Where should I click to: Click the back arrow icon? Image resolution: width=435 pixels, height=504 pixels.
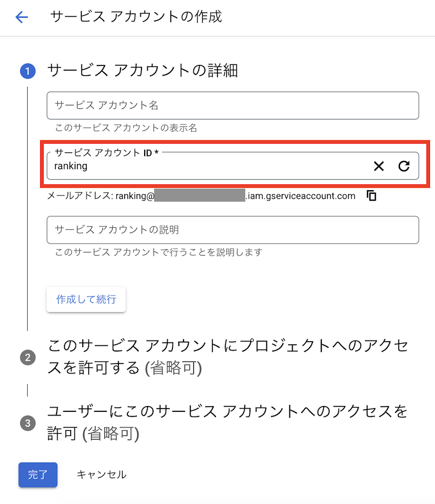[21, 17]
